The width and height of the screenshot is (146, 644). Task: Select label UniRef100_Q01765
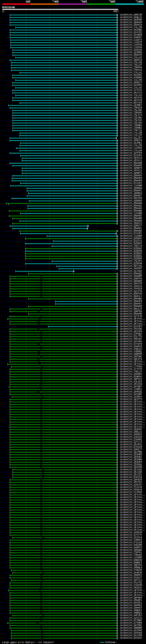tap(131, 635)
